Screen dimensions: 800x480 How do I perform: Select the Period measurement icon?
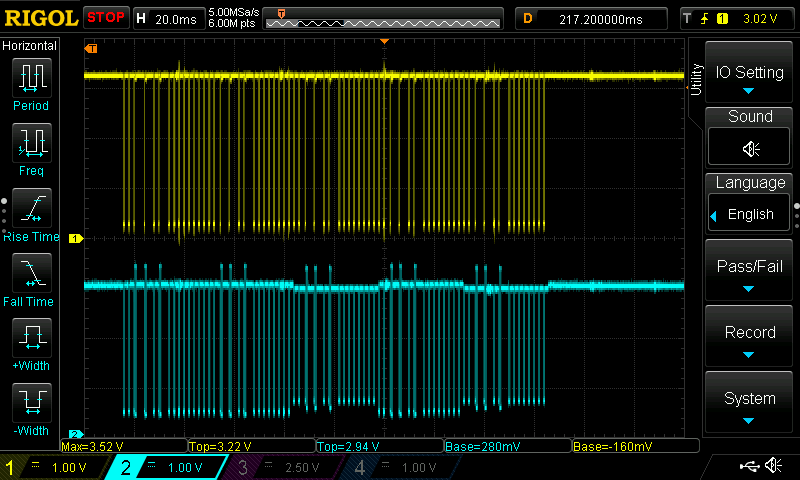[x=31, y=77]
